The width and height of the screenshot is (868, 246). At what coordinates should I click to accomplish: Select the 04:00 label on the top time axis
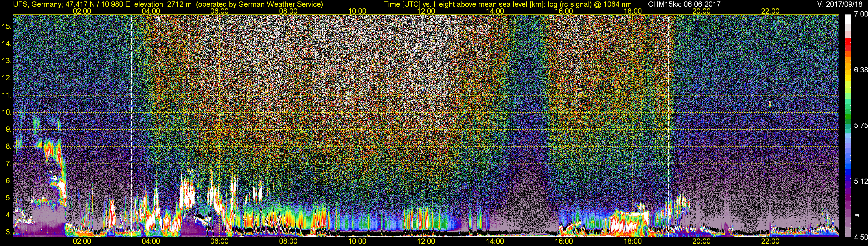tap(151, 11)
